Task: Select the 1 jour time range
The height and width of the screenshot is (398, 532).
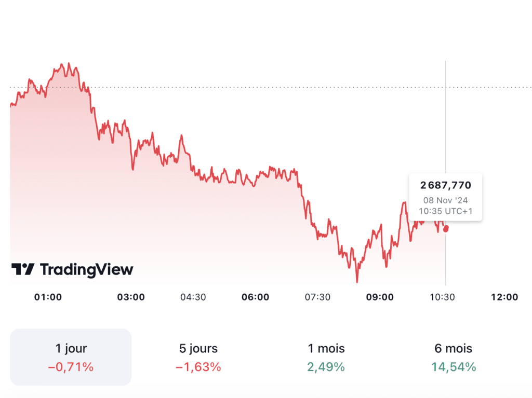Action: [x=71, y=357]
